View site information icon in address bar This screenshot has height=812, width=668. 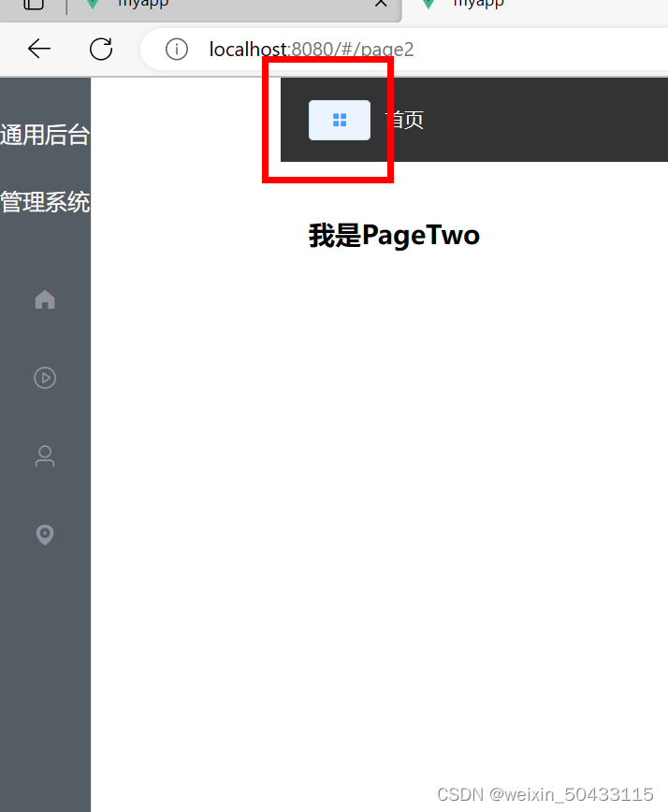pos(177,50)
